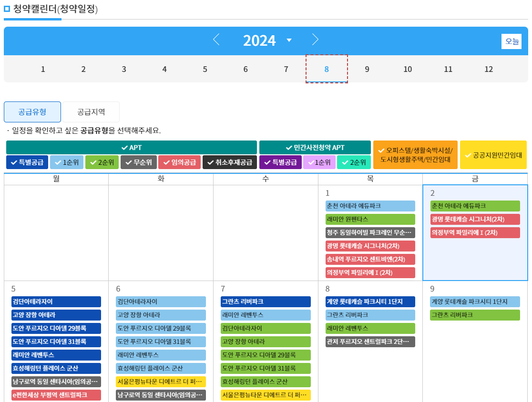Open the 2024 year dropdown arrow
Image resolution: width=532 pixels, height=402 pixels.
[289, 40]
